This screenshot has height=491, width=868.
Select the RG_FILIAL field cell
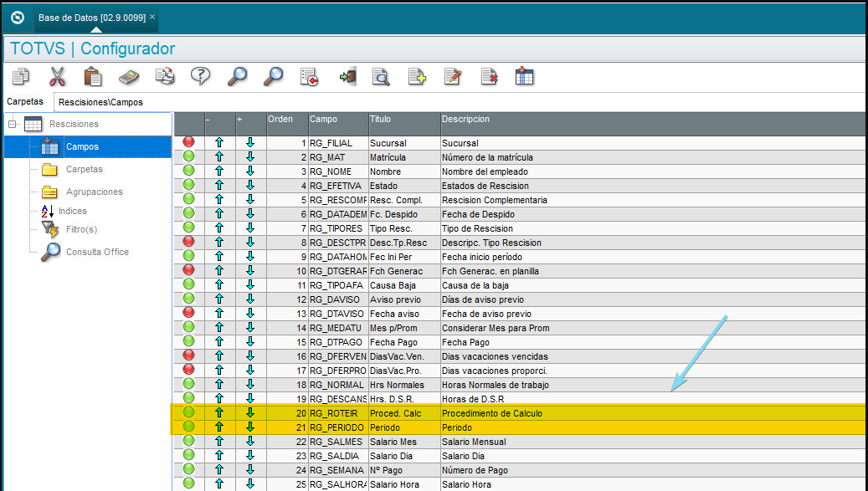click(338, 143)
